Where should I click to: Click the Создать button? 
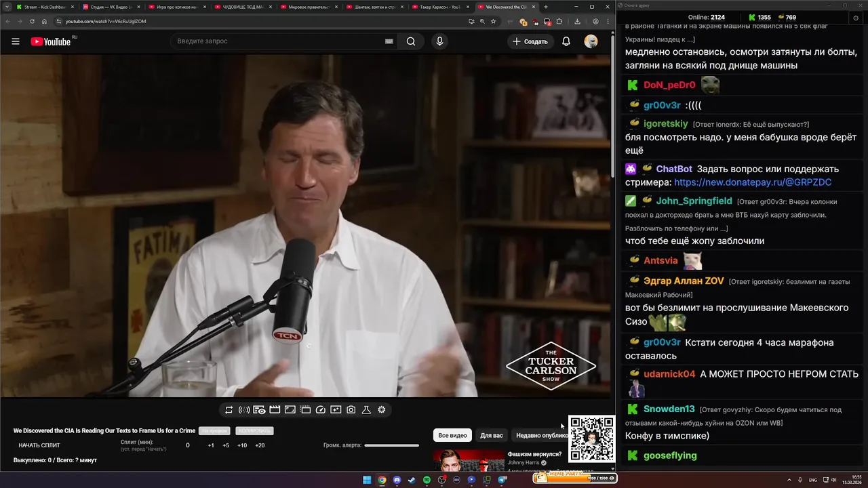click(530, 41)
